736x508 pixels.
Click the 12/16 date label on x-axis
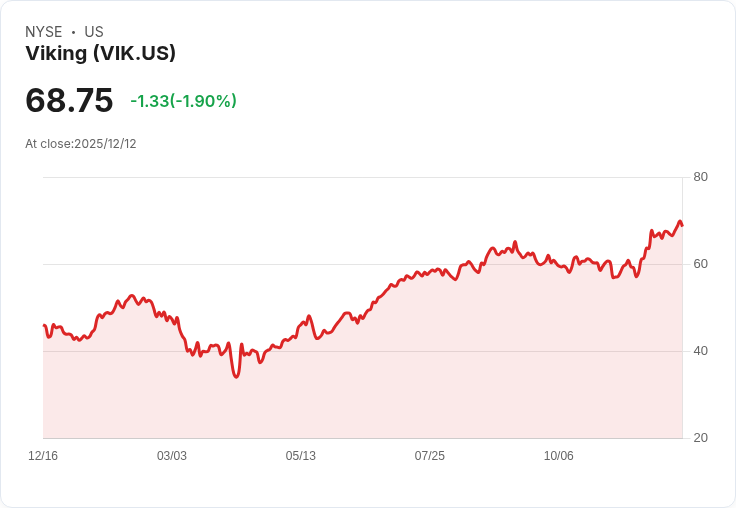43,456
